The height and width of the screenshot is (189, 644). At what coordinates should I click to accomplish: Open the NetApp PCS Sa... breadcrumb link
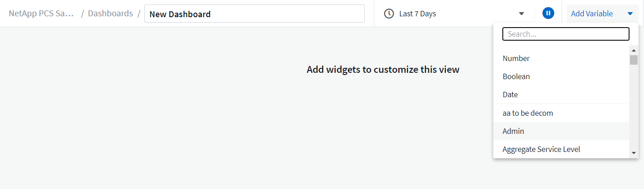coord(41,14)
